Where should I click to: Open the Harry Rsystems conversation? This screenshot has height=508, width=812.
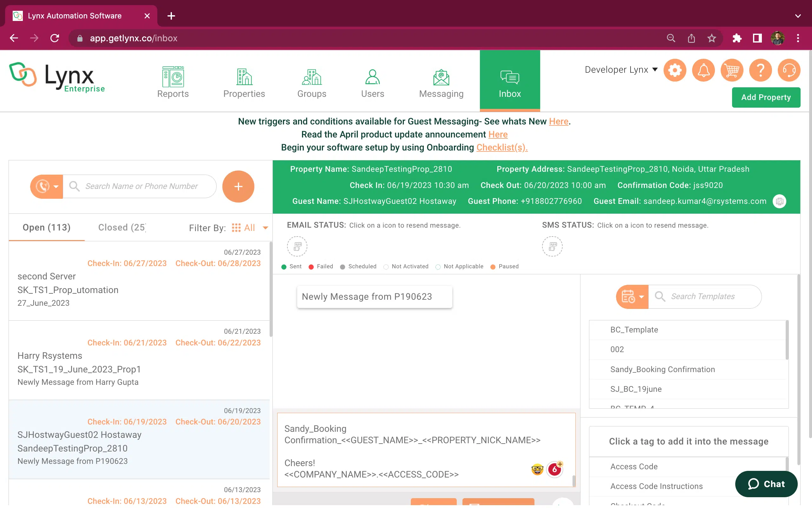139,360
